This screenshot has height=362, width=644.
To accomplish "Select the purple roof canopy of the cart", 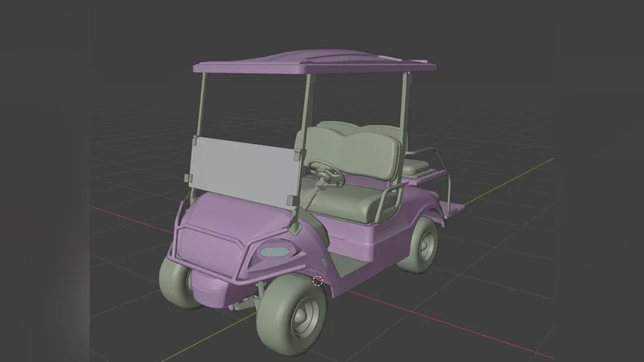I will (x=317, y=63).
